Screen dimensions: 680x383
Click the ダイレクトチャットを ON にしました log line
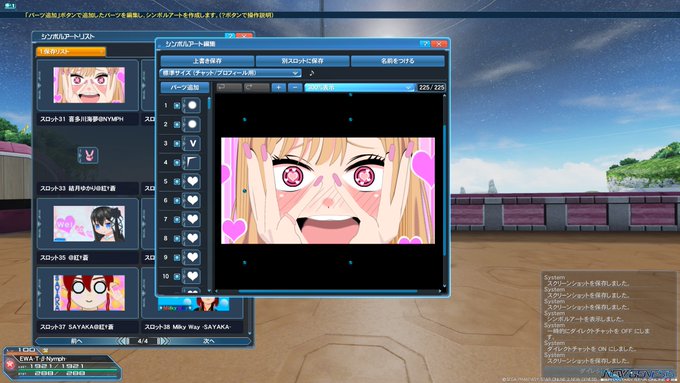pyautogui.click(x=591, y=349)
